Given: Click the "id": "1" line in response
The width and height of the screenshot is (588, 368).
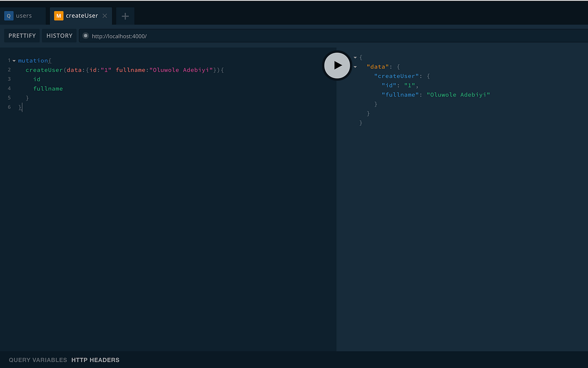Looking at the screenshot, I should [x=400, y=85].
